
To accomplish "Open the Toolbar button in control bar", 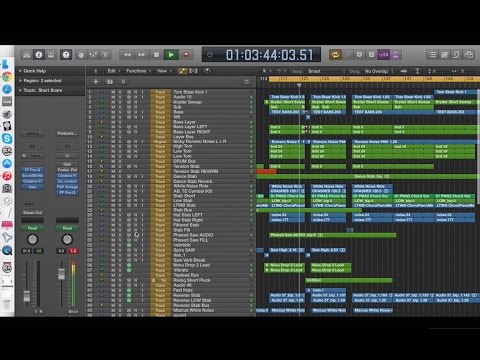I will pos(51,55).
